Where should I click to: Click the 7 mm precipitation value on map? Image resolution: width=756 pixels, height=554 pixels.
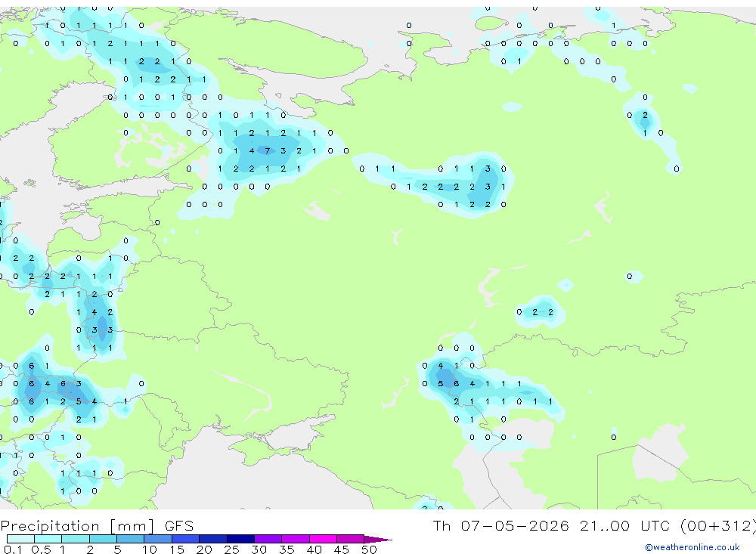[268, 151]
